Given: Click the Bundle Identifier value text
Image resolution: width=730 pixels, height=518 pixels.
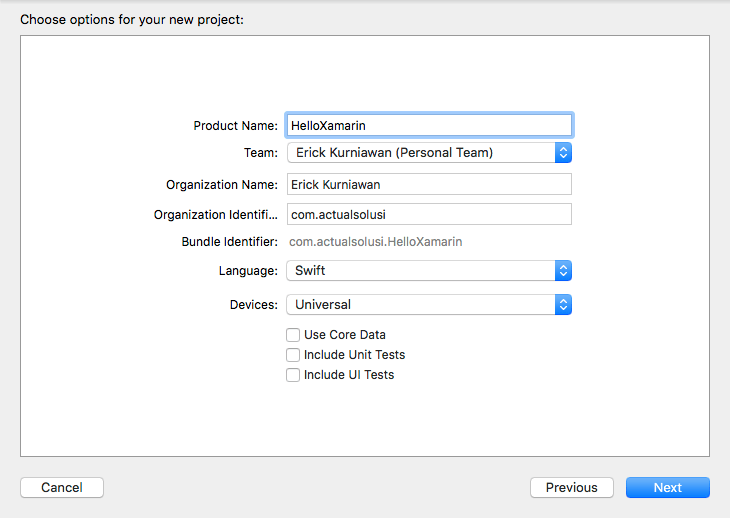Looking at the screenshot, I should (x=375, y=242).
